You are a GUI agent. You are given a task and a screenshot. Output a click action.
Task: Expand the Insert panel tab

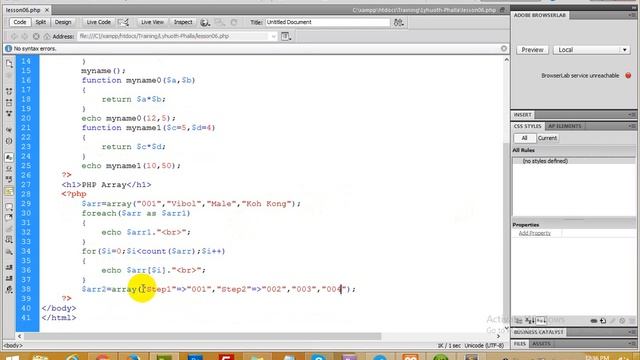pos(522,115)
